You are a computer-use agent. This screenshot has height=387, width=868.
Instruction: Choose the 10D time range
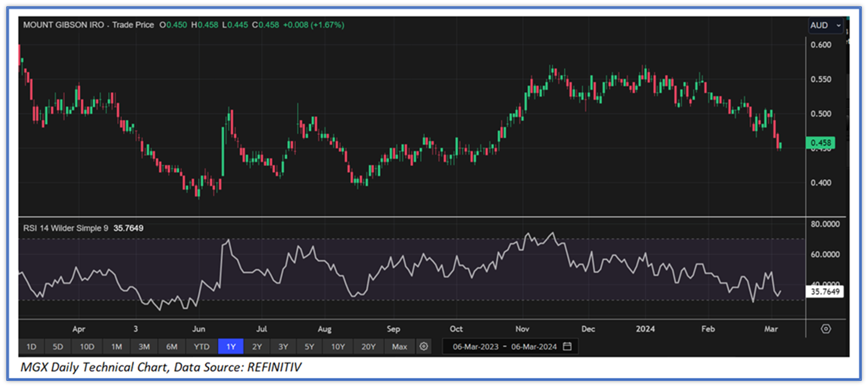[x=87, y=347]
